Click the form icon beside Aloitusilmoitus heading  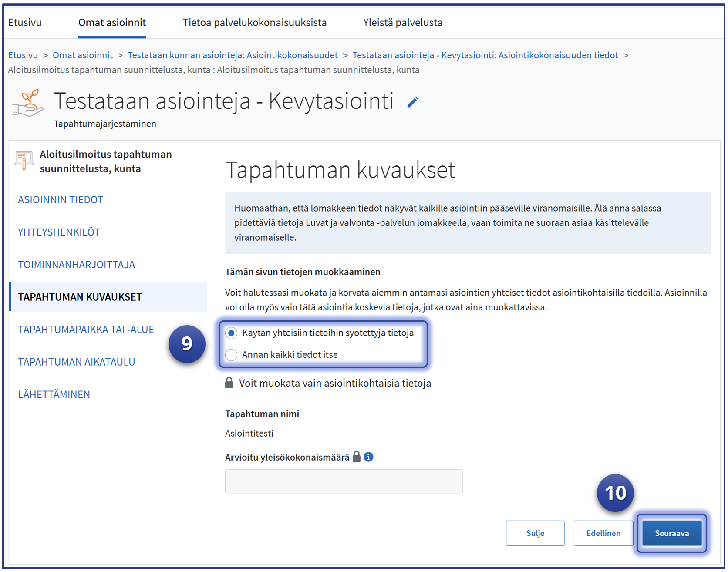click(24, 161)
